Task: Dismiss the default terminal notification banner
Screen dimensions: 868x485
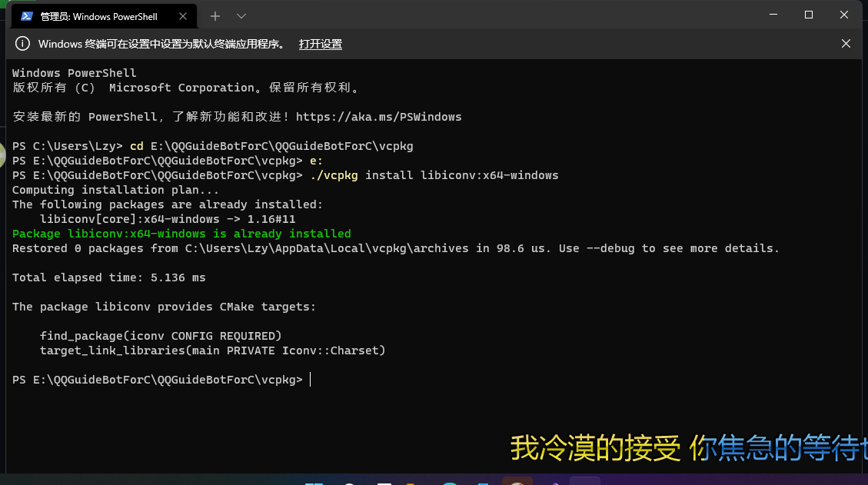Action: click(846, 43)
